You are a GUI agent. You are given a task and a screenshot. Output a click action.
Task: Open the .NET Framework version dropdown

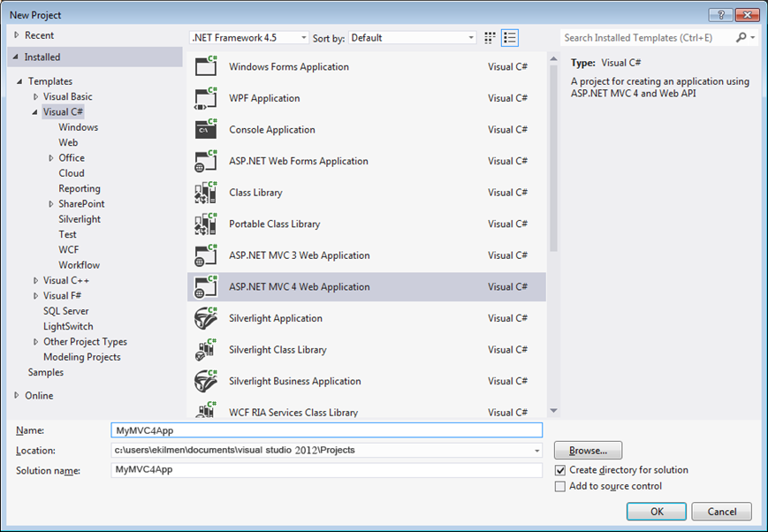[x=249, y=38]
